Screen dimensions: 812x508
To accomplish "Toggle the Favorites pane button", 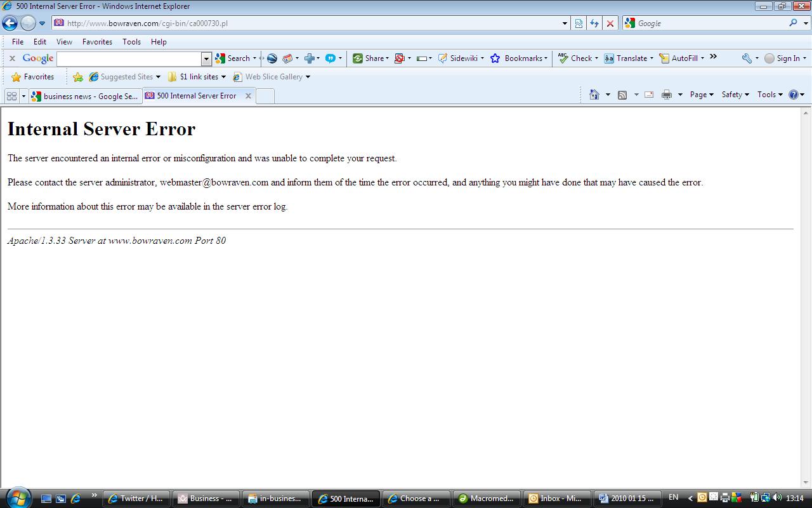I will (x=33, y=77).
